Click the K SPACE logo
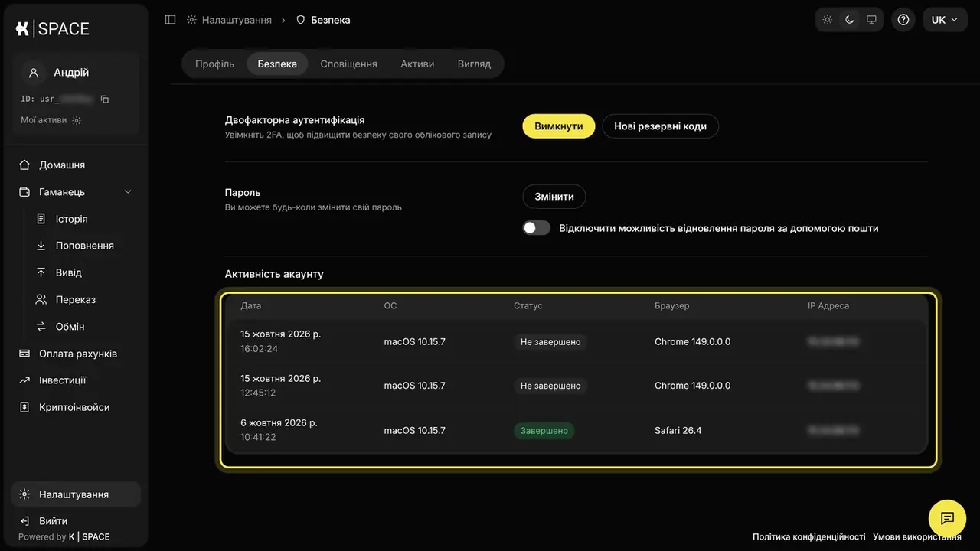Screen dimensions: 980x551 tap(53, 28)
